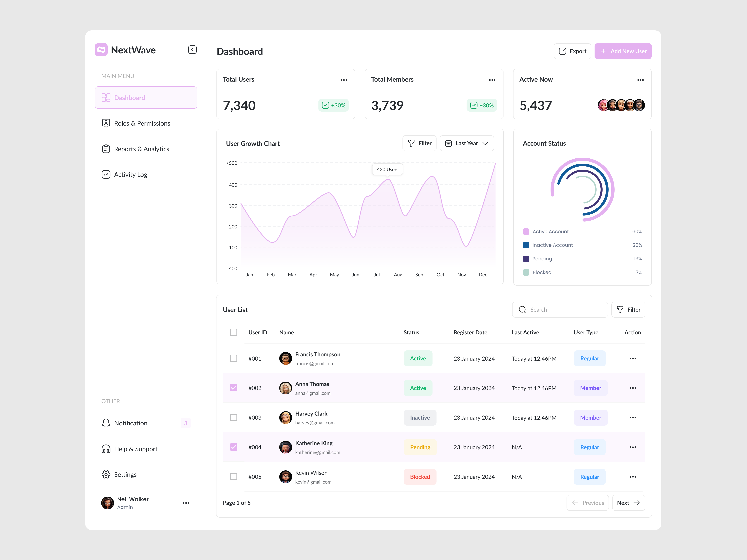This screenshot has width=747, height=560.
Task: Switch to the Dashboard menu item
Action: point(146,98)
